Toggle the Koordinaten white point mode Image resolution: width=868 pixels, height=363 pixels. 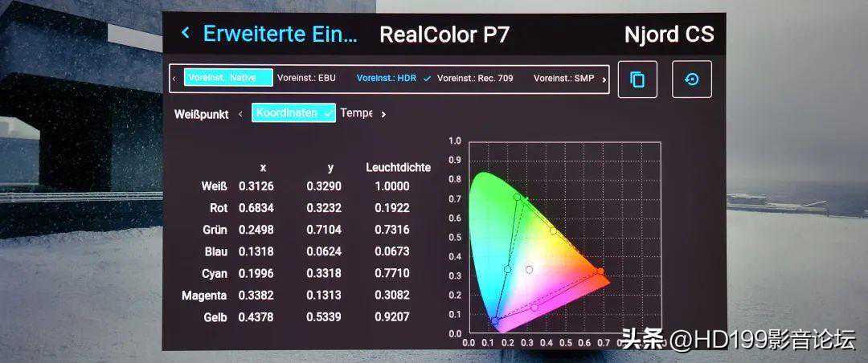click(293, 113)
